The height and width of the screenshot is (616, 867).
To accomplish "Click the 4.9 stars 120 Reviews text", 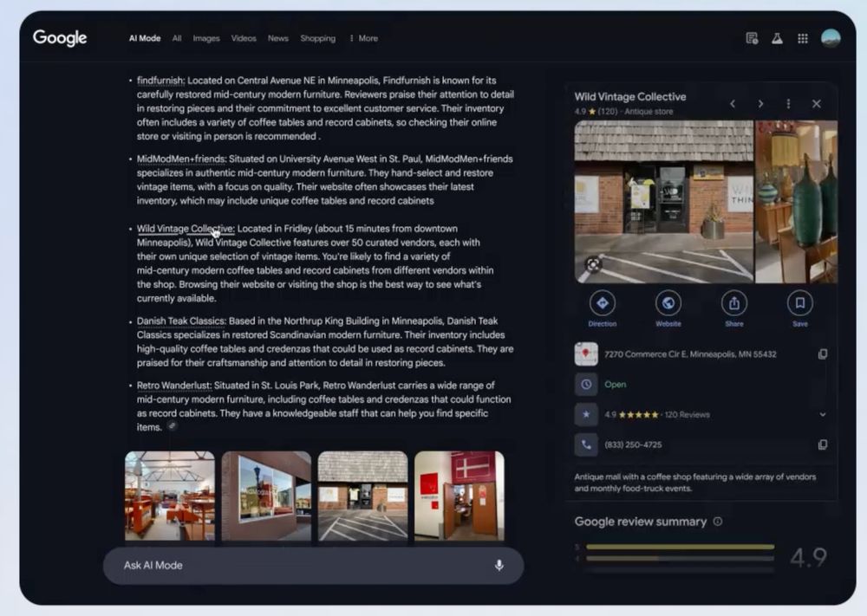I will point(657,414).
